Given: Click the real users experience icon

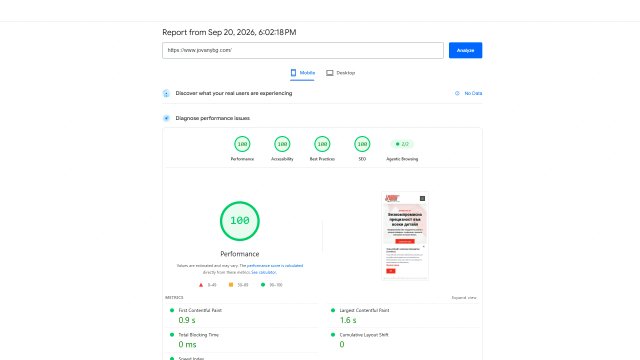Looking at the screenshot, I should tap(166, 93).
